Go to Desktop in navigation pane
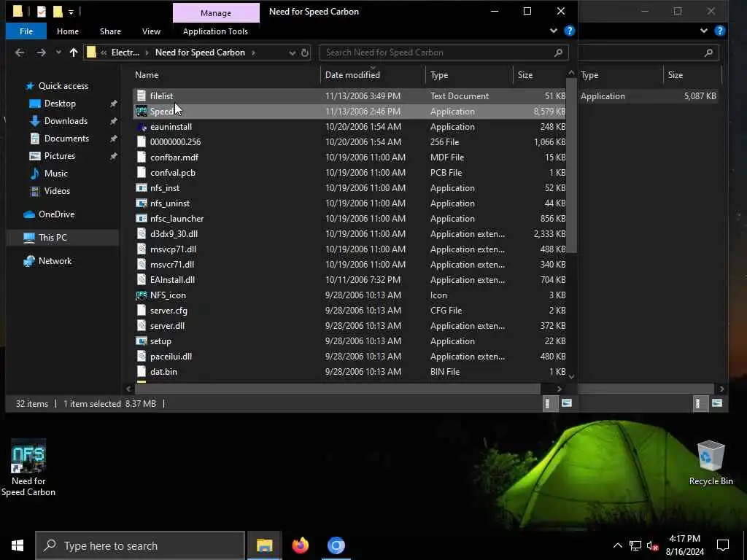 (60, 104)
